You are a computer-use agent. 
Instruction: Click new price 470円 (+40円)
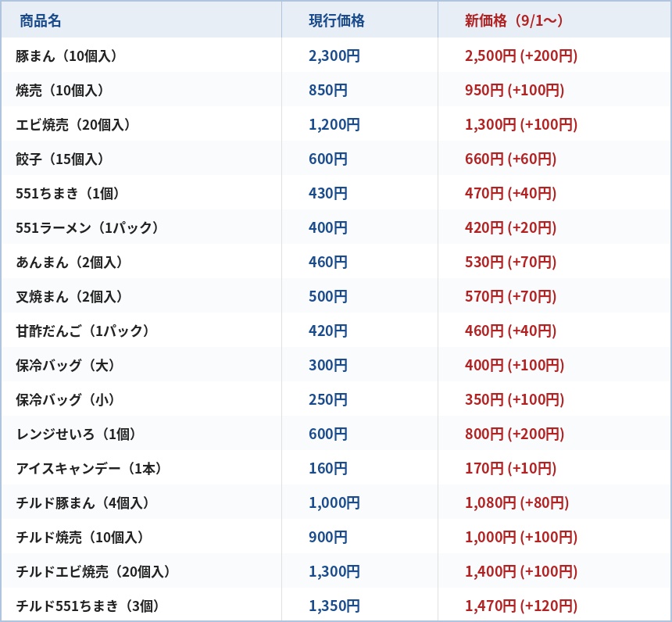[x=510, y=193]
